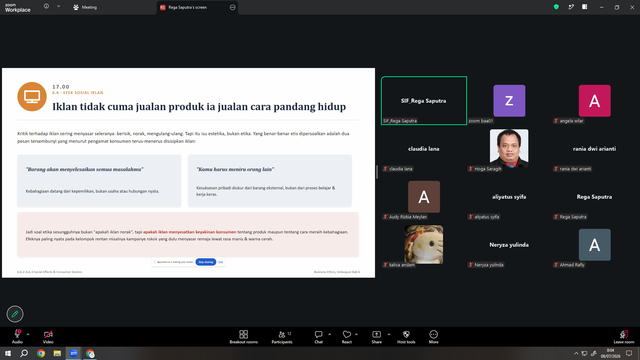Screen dimensions: 640x360
Task: Select Hoga Saragih photo tile
Action: 509,148
